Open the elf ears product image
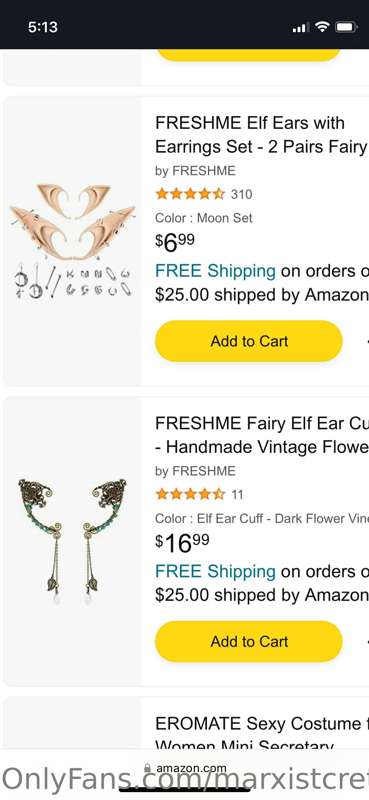This screenshot has height=800, width=369. (x=73, y=240)
